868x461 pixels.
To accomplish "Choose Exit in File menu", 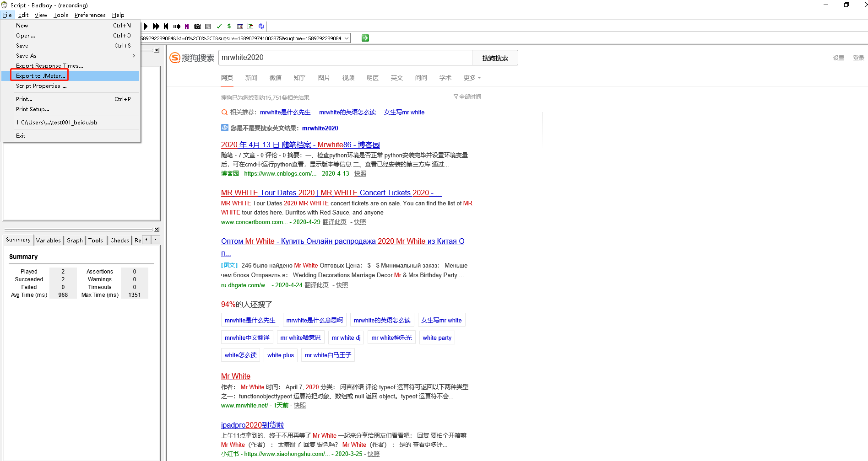I will pyautogui.click(x=71, y=136).
